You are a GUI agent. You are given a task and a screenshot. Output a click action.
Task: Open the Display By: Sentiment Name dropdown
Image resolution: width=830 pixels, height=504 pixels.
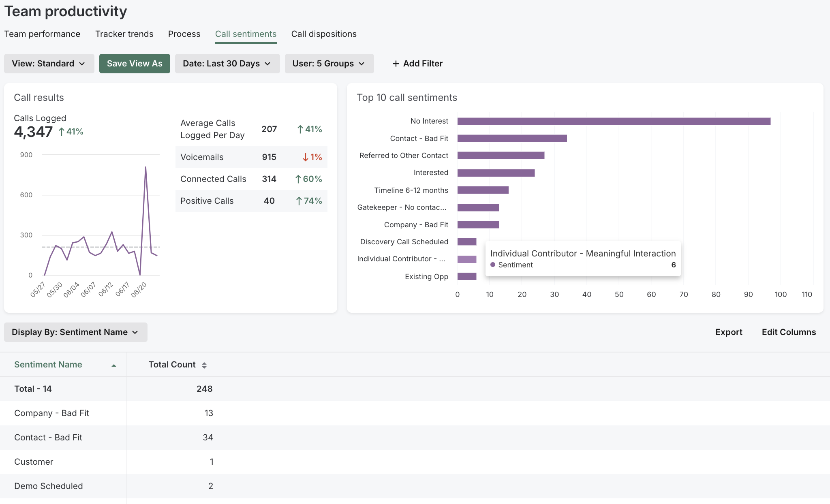pyautogui.click(x=75, y=332)
